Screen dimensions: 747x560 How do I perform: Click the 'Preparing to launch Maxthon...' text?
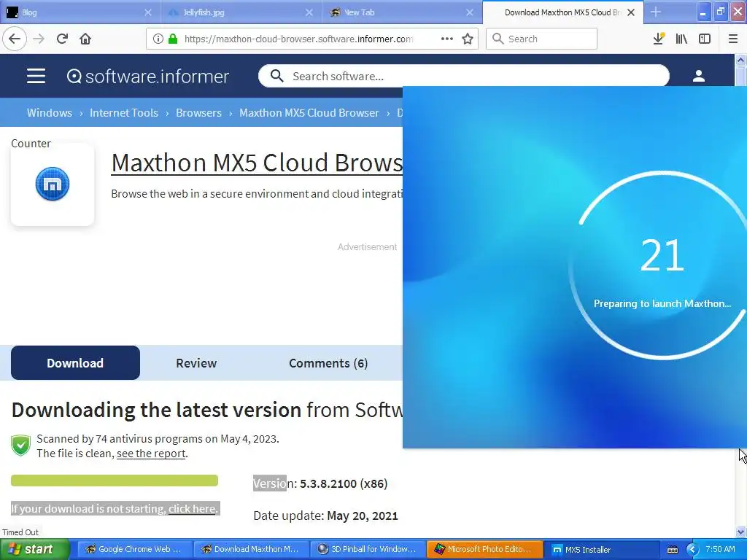[x=662, y=303]
